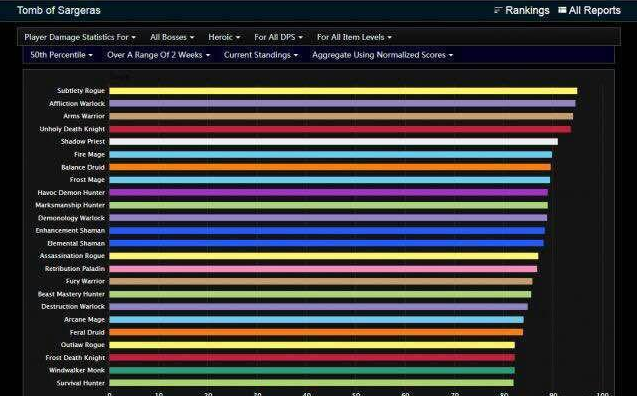Click the Tomb of Sargeras title
637x396 pixels.
(59, 10)
